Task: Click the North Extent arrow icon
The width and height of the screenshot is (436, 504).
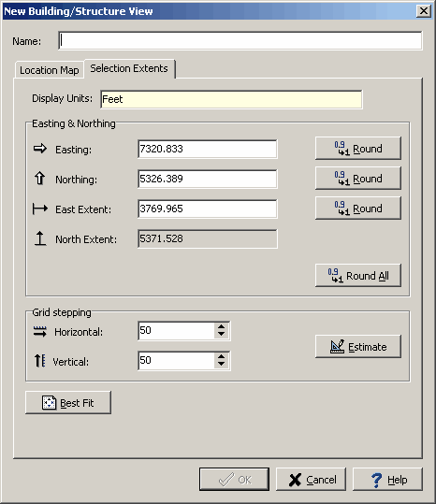Action: click(40, 238)
